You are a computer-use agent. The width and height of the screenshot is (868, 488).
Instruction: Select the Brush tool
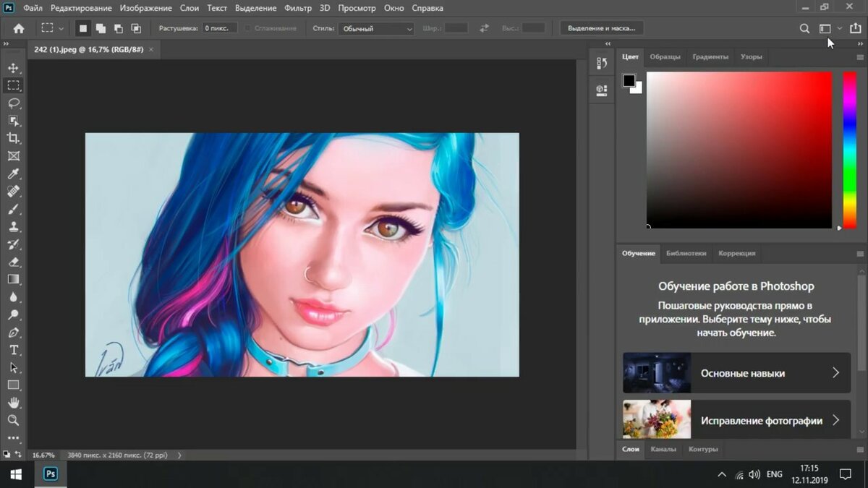click(x=14, y=209)
